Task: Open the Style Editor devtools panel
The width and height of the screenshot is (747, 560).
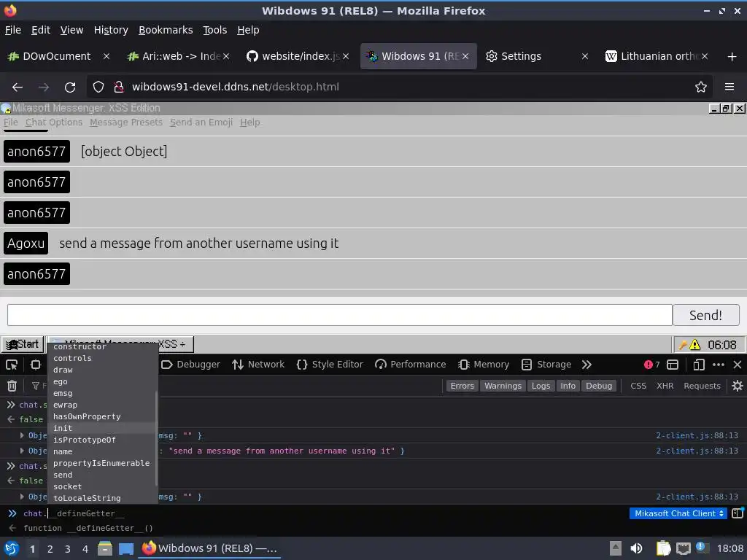Action: tap(330, 365)
